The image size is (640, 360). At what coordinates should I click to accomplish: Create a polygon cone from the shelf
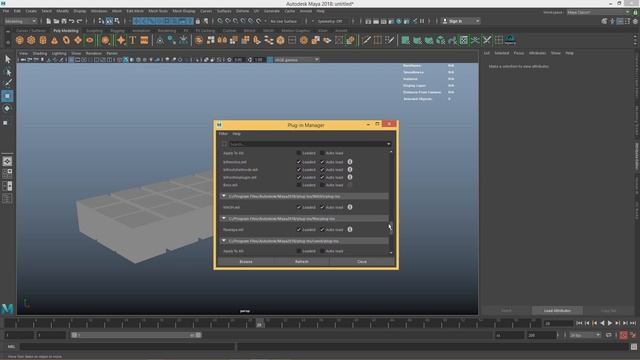(x=54, y=40)
